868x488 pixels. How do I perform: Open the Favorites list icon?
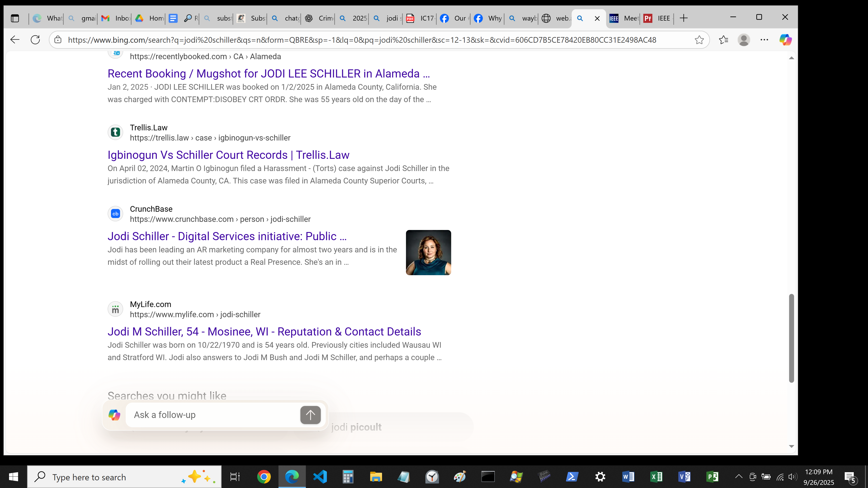coord(723,40)
